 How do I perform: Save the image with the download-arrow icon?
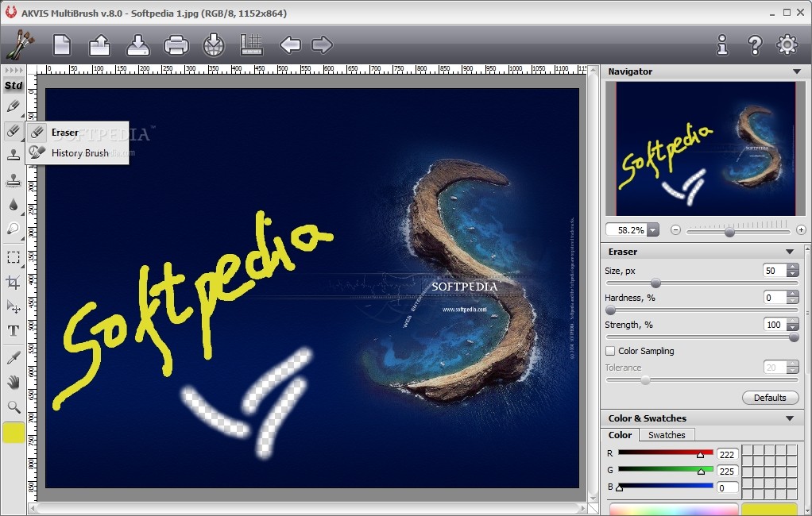[x=137, y=44]
